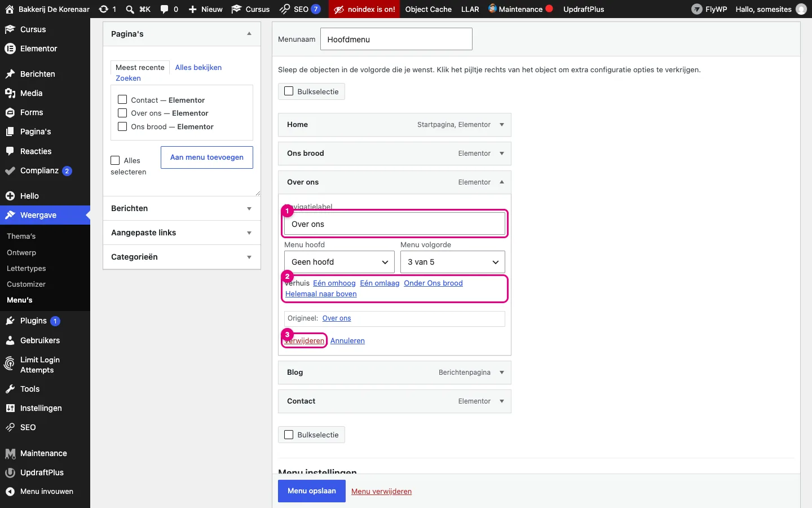Switch to the Zoeken tab
The width and height of the screenshot is (812, 508).
click(129, 78)
